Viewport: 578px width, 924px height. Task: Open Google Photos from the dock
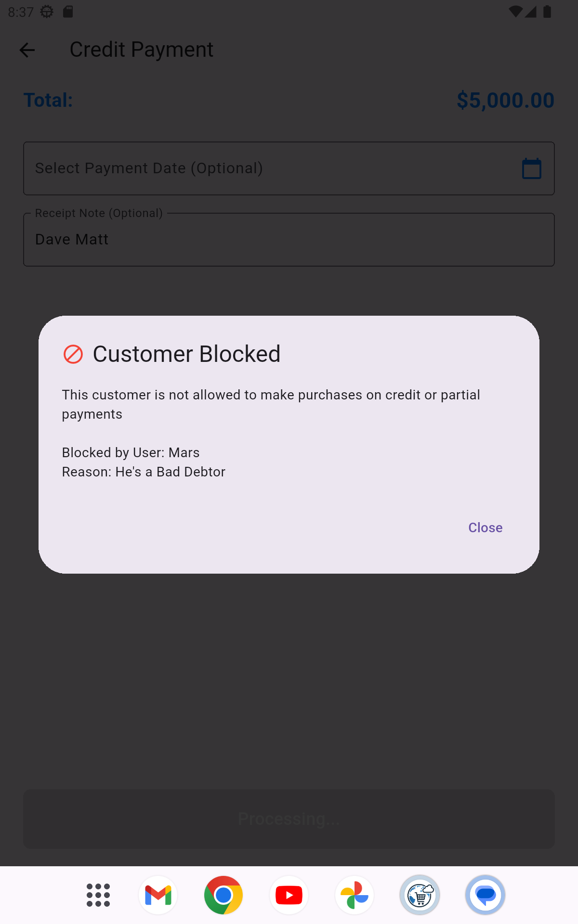pos(355,895)
